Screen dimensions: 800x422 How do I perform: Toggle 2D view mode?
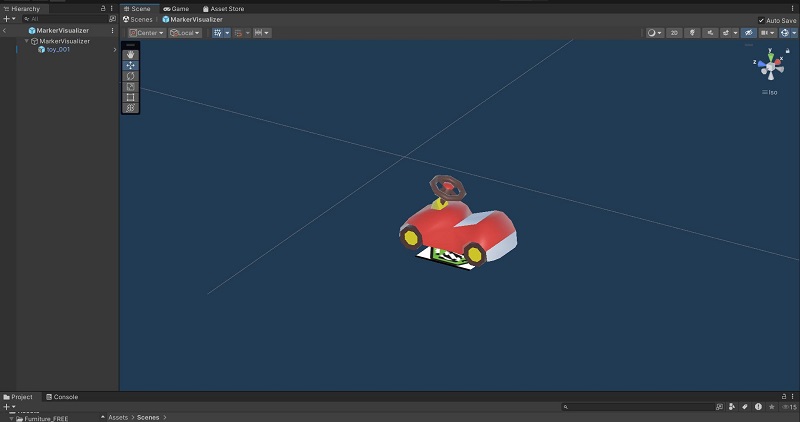[674, 33]
